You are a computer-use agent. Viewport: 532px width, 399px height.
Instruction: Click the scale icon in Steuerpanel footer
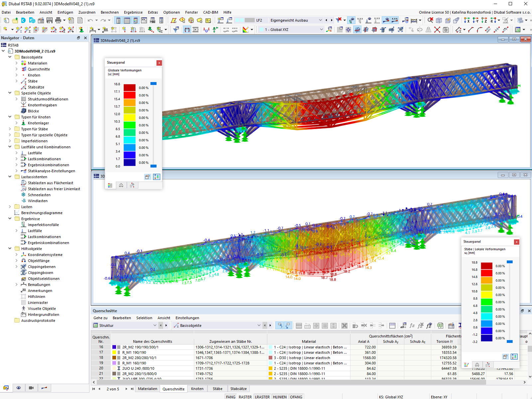click(121, 185)
